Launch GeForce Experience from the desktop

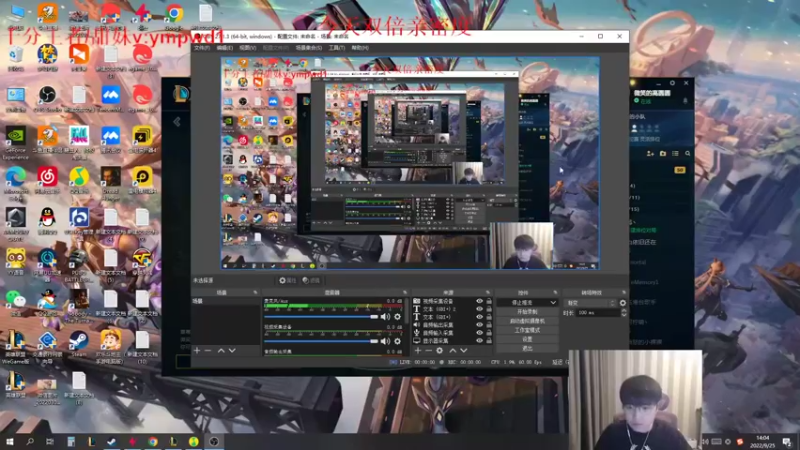coord(16,142)
